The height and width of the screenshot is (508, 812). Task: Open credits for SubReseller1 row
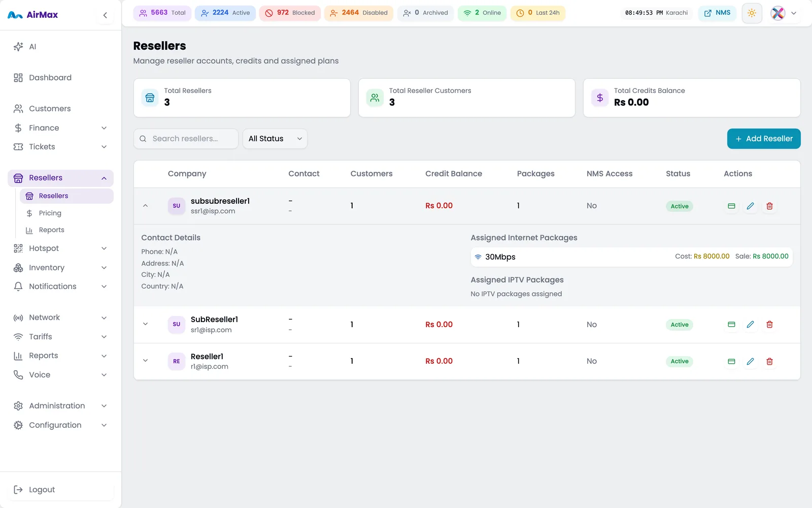click(x=731, y=325)
